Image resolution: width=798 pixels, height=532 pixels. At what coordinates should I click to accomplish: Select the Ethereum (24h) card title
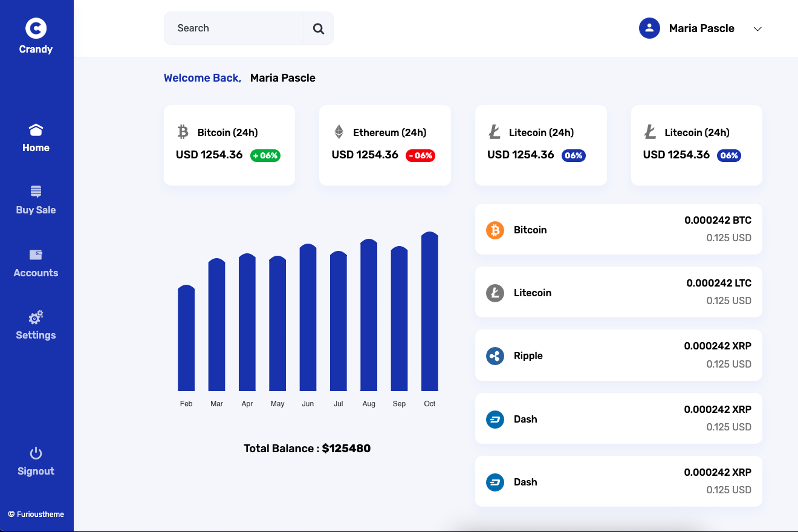390,132
